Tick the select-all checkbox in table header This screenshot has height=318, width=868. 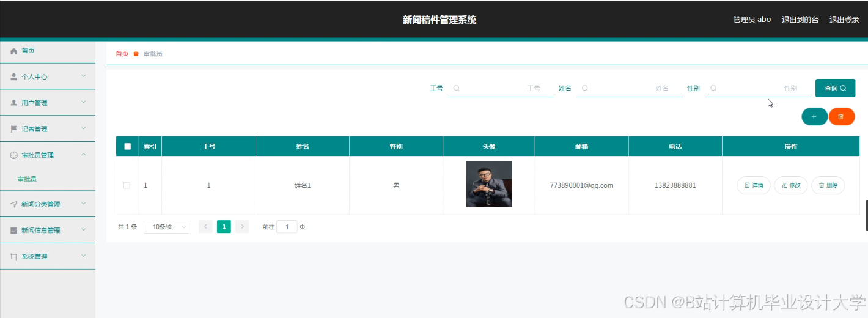[x=127, y=146]
